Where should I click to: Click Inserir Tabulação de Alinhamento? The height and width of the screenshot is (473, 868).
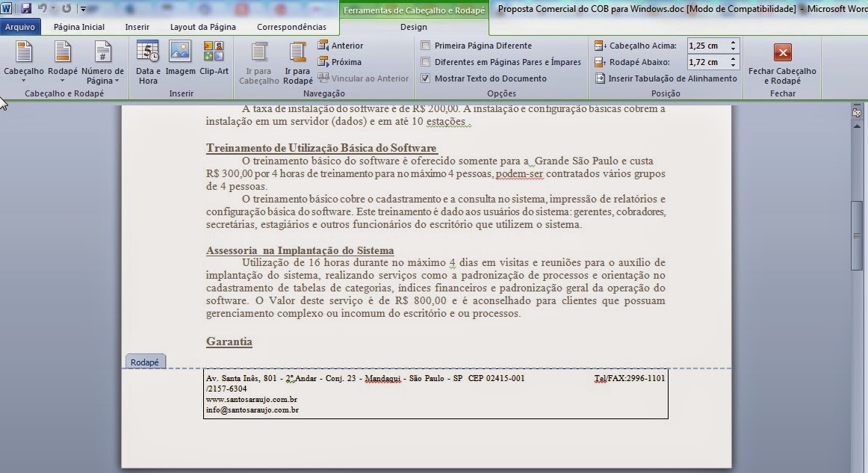click(666, 78)
